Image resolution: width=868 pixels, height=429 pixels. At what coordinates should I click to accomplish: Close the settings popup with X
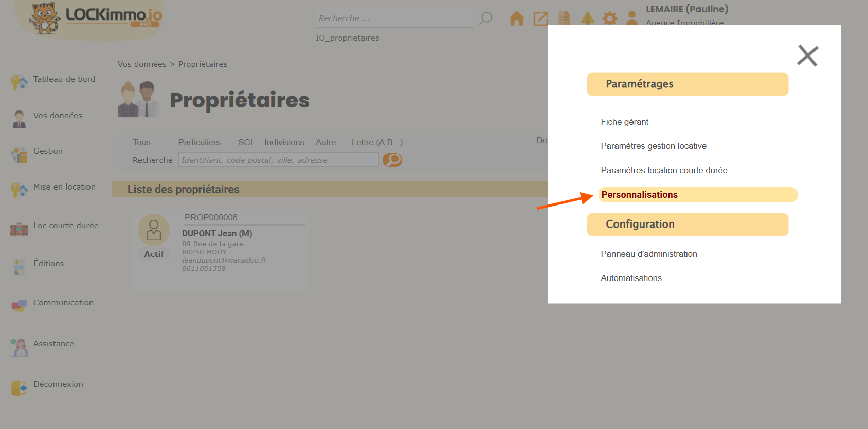pyautogui.click(x=807, y=55)
